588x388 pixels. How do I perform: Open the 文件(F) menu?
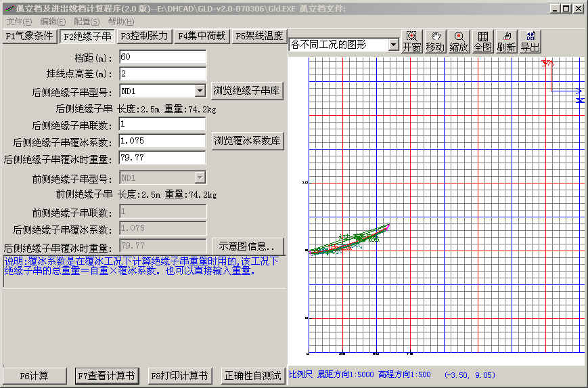(19, 22)
